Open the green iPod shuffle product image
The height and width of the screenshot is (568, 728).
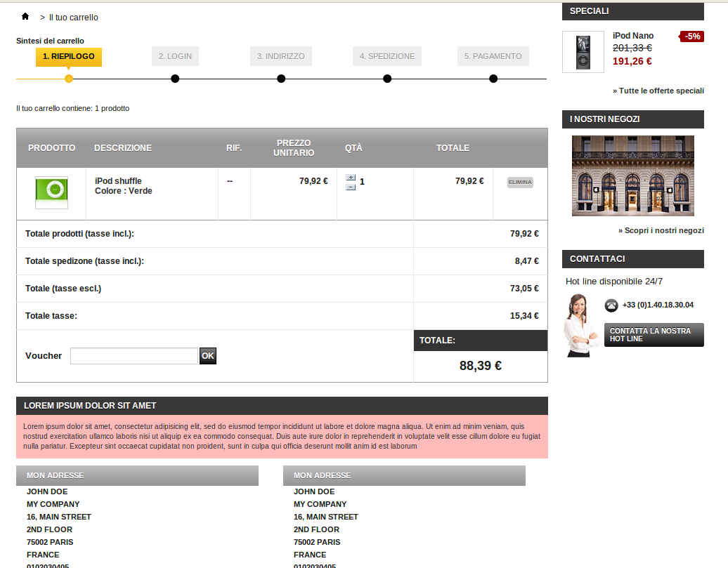click(x=51, y=192)
